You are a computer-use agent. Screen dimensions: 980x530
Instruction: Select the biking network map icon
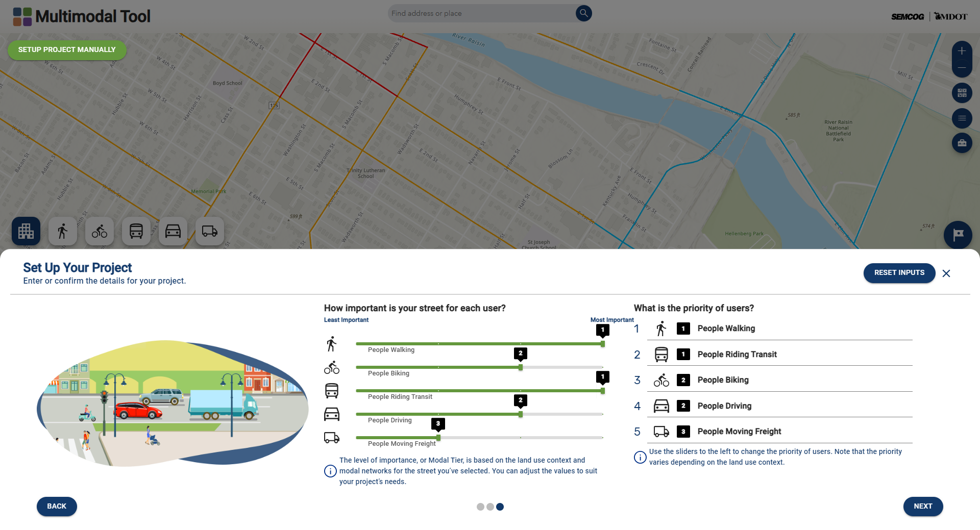(100, 231)
